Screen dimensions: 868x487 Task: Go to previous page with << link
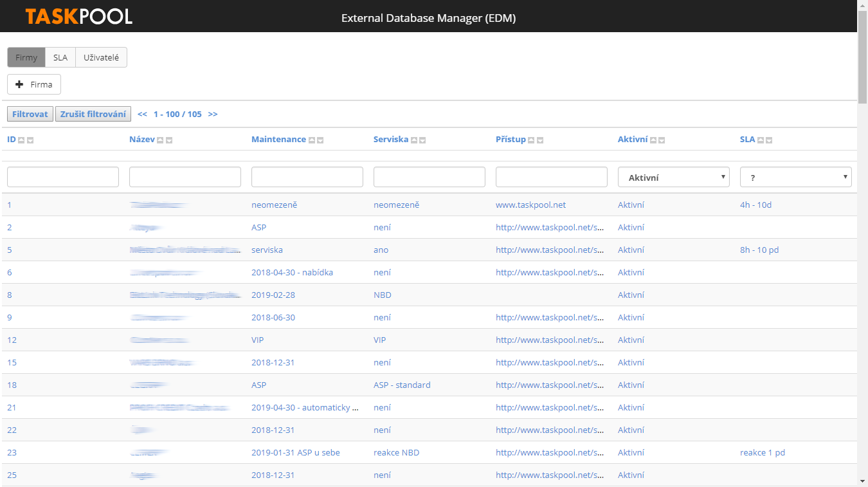143,114
